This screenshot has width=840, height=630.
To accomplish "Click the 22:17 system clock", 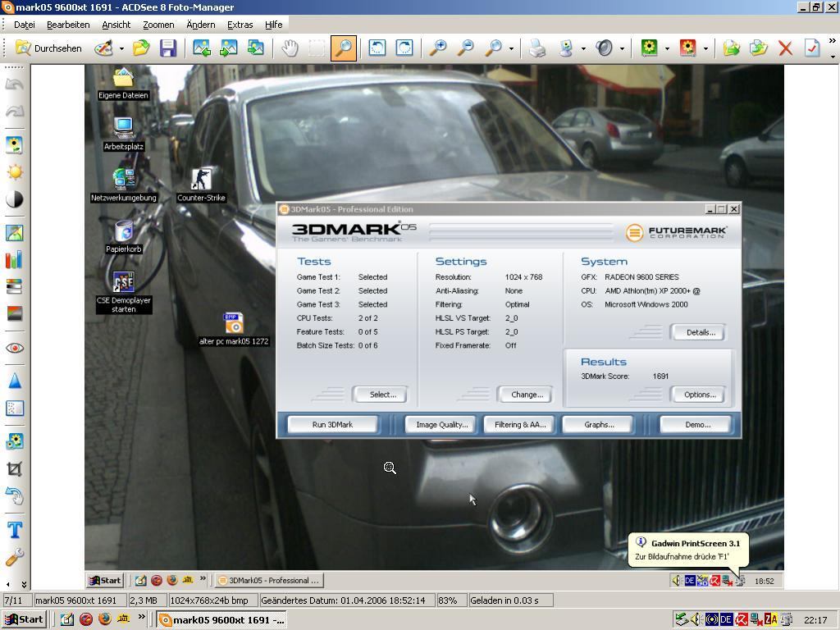I will (815, 620).
